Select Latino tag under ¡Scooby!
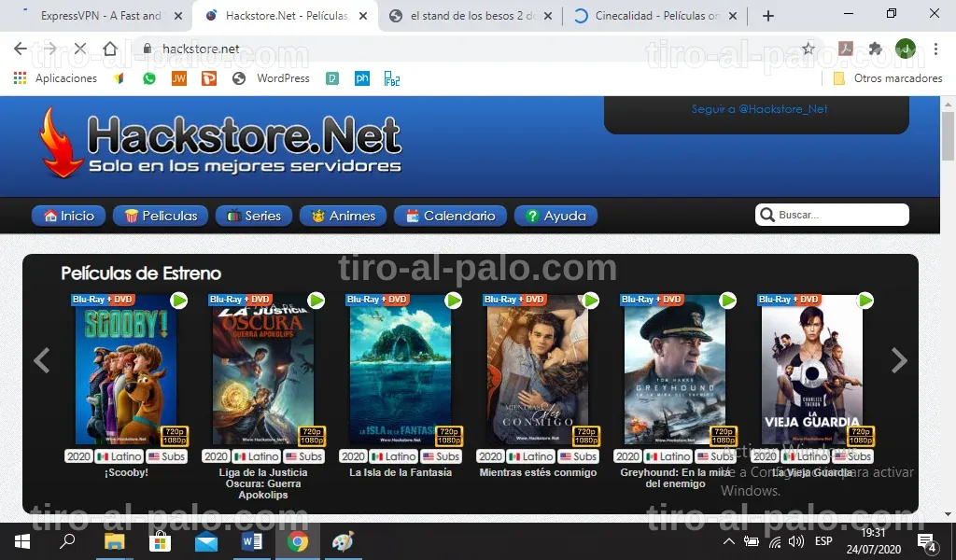The width and height of the screenshot is (956, 560). (x=119, y=456)
